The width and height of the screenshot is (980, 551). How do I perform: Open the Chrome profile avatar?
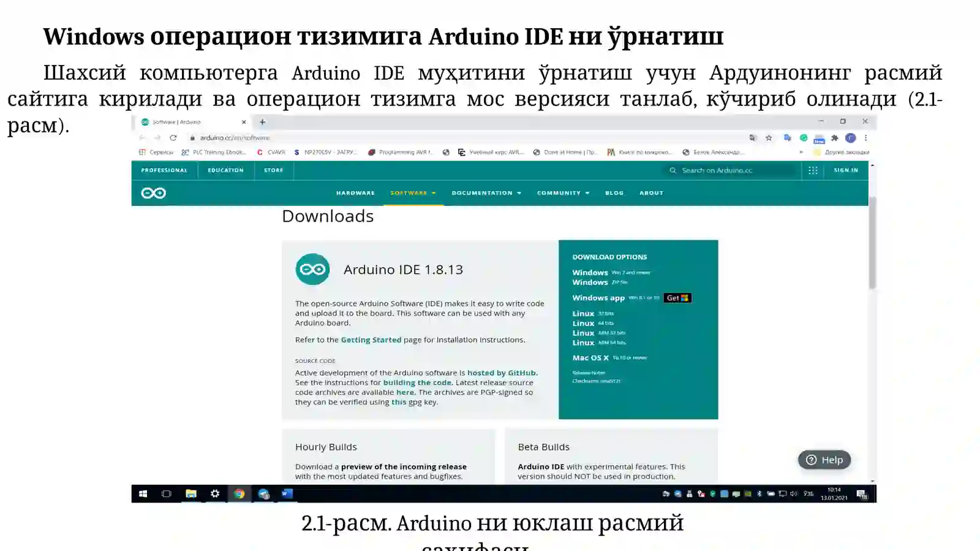850,138
